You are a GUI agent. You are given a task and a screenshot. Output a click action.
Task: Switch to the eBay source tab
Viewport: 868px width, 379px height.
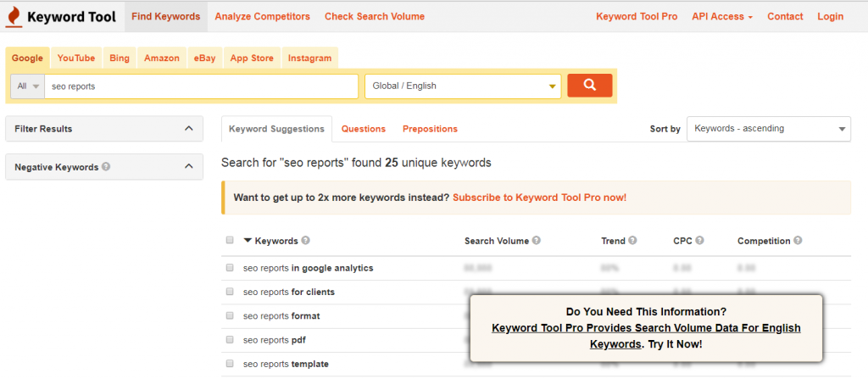(204, 59)
